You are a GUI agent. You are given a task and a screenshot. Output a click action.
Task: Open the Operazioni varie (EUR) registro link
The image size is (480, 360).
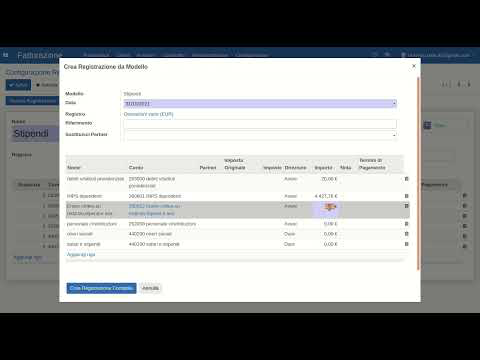[148, 114]
